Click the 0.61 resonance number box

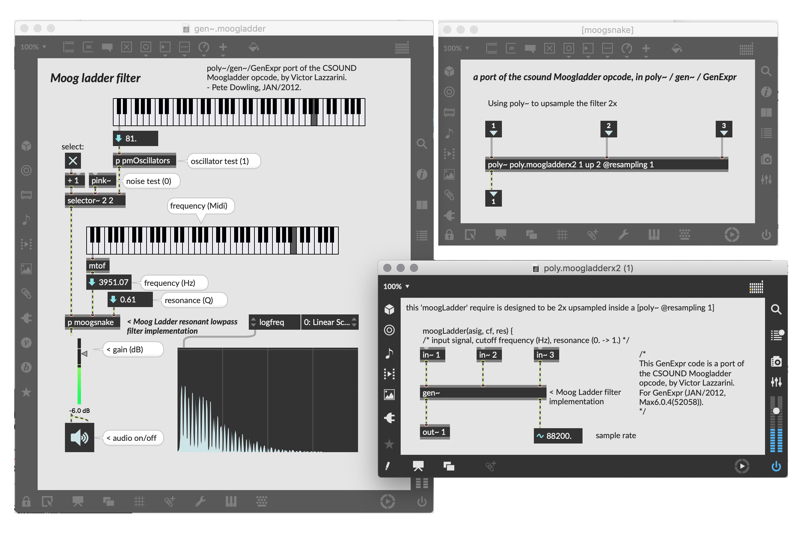pyautogui.click(x=130, y=299)
